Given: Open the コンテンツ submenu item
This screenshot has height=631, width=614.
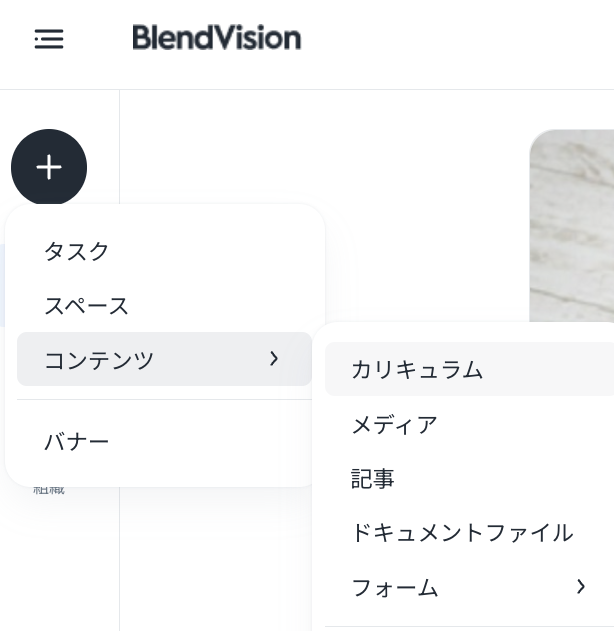Looking at the screenshot, I should pyautogui.click(x=100, y=360).
